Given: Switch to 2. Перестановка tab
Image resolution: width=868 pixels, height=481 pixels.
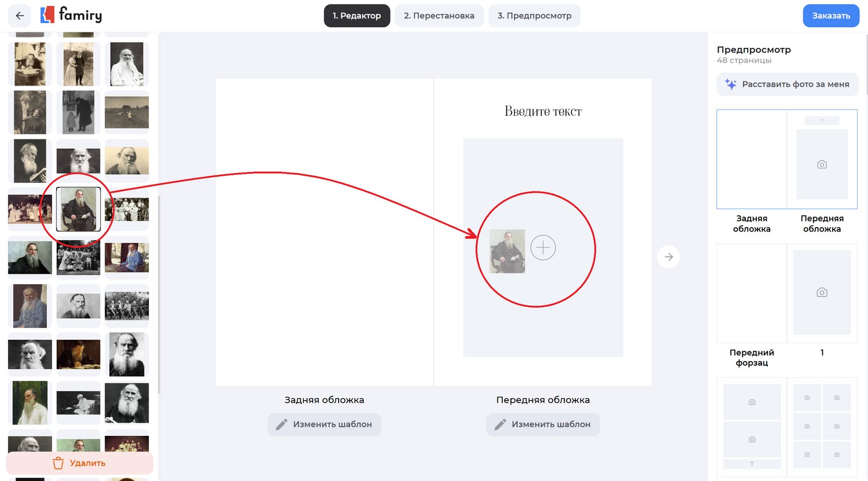Looking at the screenshot, I should point(439,16).
